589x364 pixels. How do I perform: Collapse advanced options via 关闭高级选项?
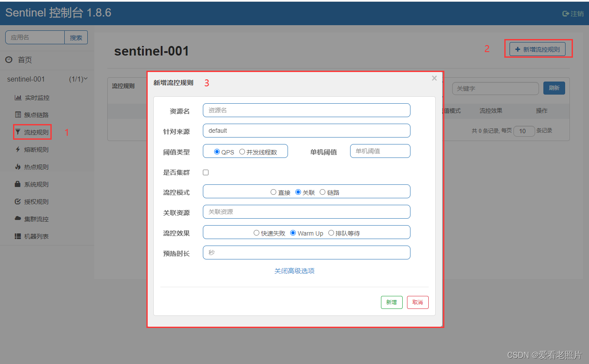pos(294,271)
